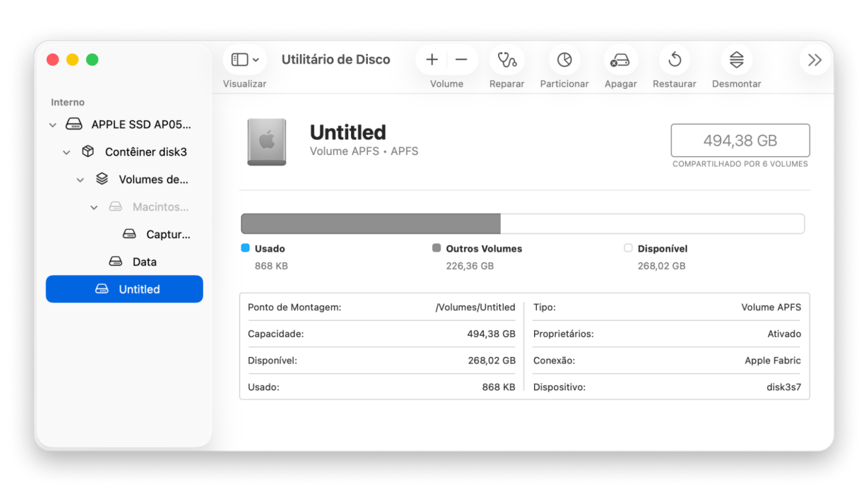Click the 494,38 GB capacity box

(740, 141)
